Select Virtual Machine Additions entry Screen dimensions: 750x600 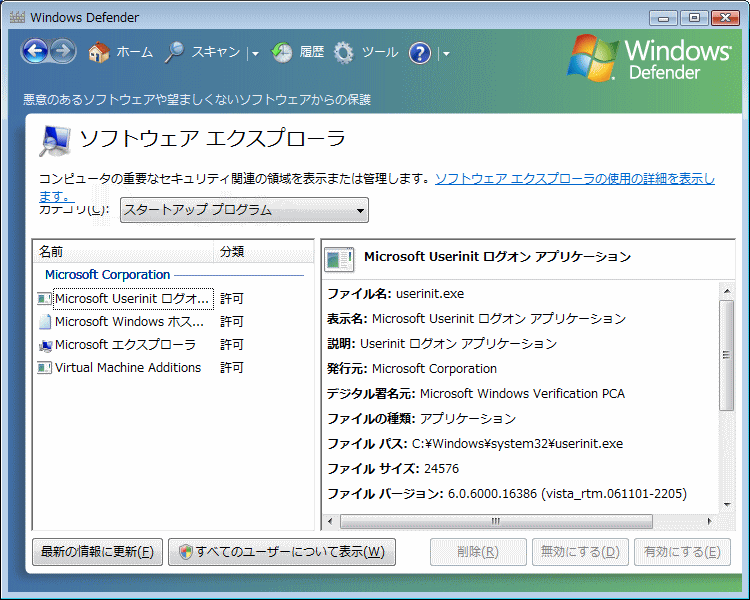point(127,368)
